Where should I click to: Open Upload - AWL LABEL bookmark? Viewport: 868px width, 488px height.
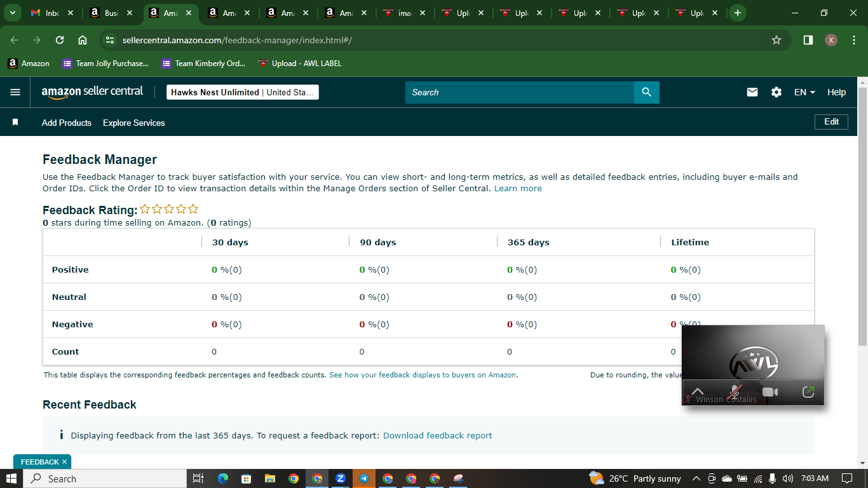[x=300, y=64]
